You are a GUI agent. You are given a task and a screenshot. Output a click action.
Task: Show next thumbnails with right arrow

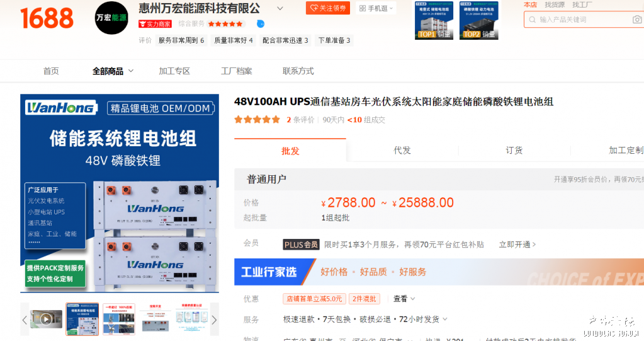pyautogui.click(x=214, y=320)
